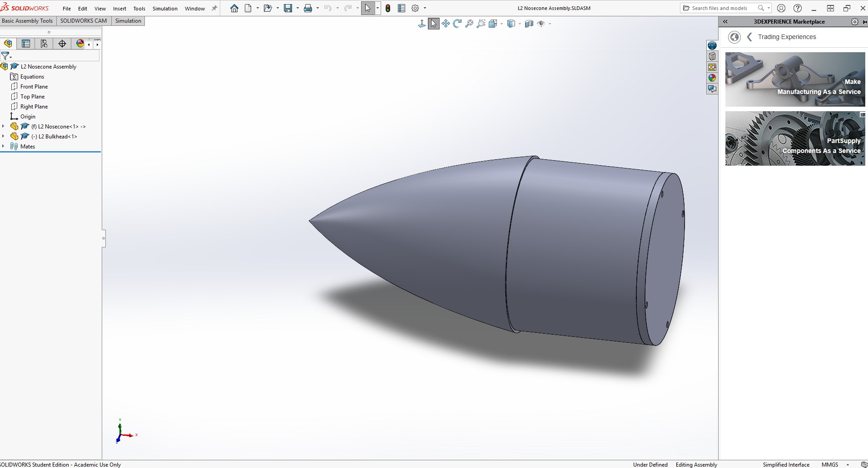Activate the Select arrow tool in title toolbar
868x468 pixels.
coord(367,8)
